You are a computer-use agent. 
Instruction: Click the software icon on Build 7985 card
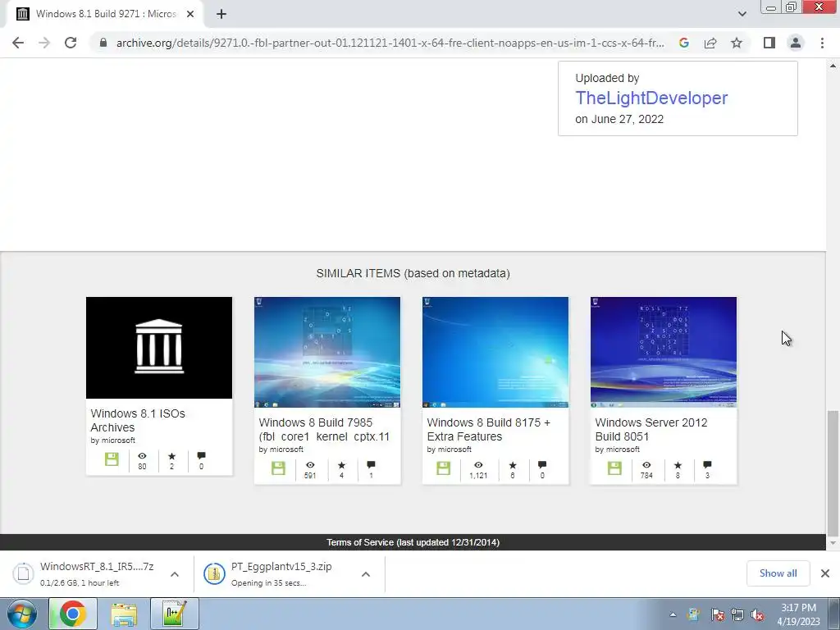tap(279, 468)
